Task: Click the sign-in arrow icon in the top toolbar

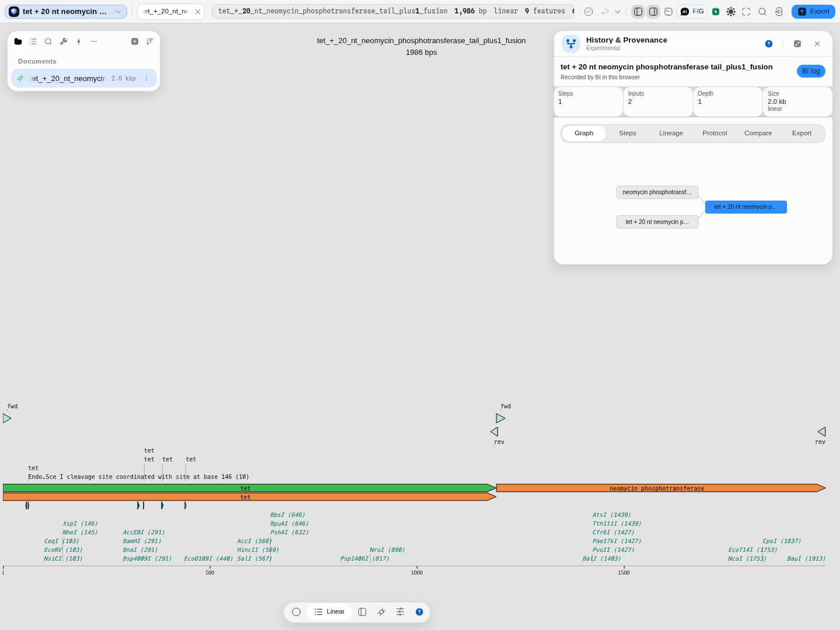Action: click(x=779, y=12)
